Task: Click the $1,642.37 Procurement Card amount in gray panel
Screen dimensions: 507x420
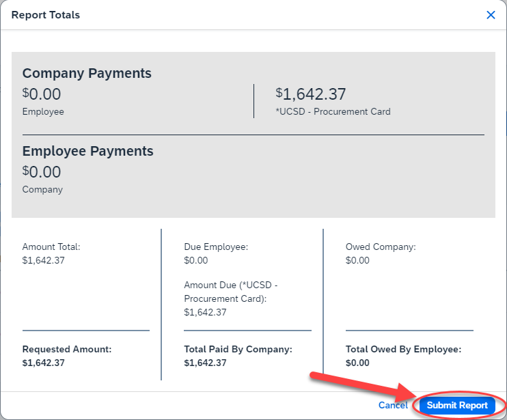Action: [x=311, y=94]
